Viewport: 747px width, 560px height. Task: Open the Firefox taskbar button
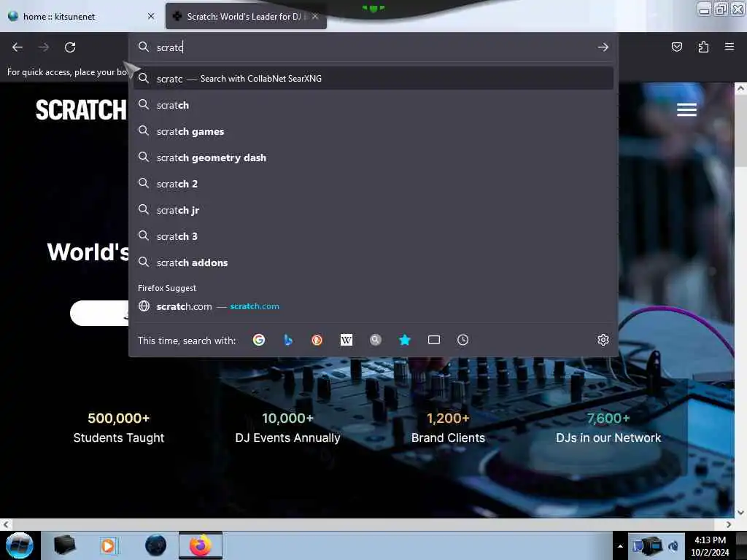tap(201, 545)
